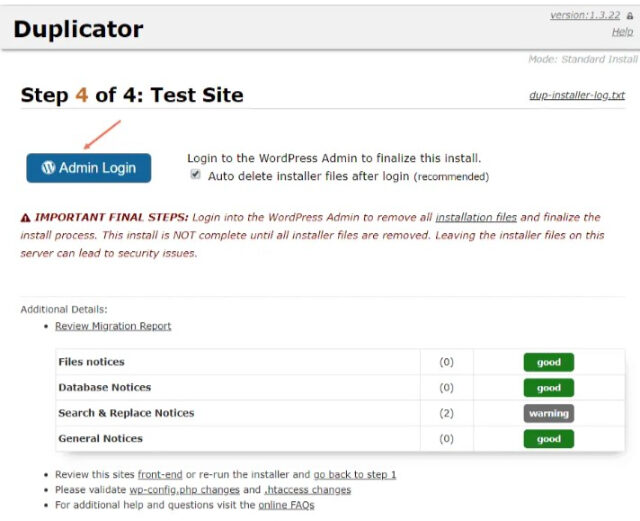Open dup-installer-log.txt
The image size is (640, 521).
[577, 95]
